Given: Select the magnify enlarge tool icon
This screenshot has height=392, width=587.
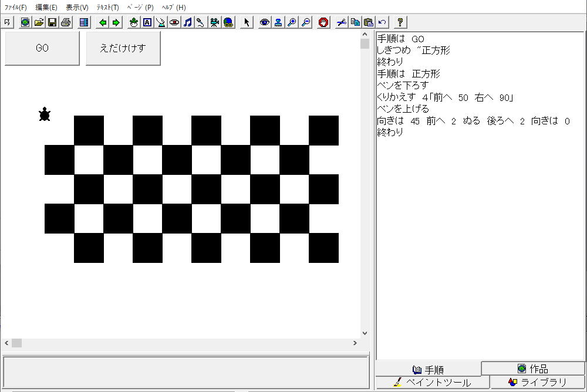Looking at the screenshot, I should pos(292,22).
